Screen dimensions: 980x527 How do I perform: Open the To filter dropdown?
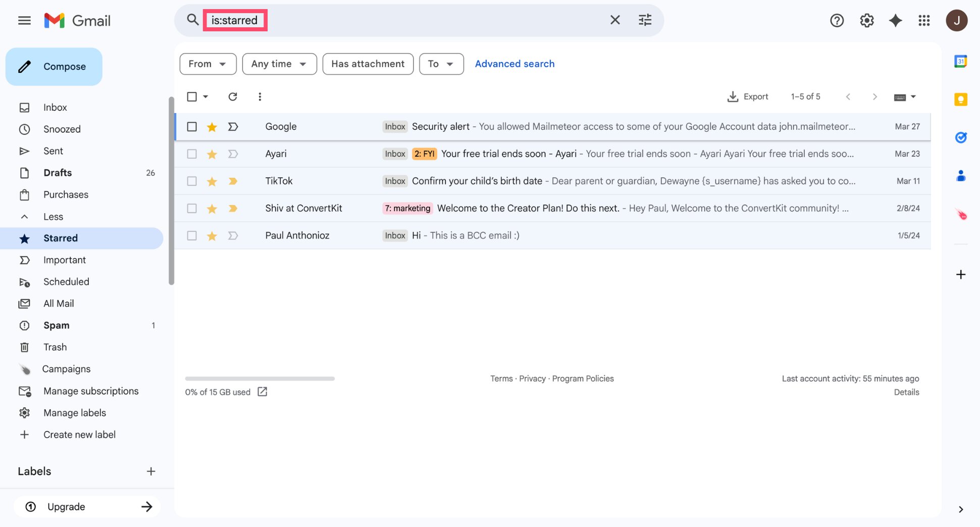(441, 64)
